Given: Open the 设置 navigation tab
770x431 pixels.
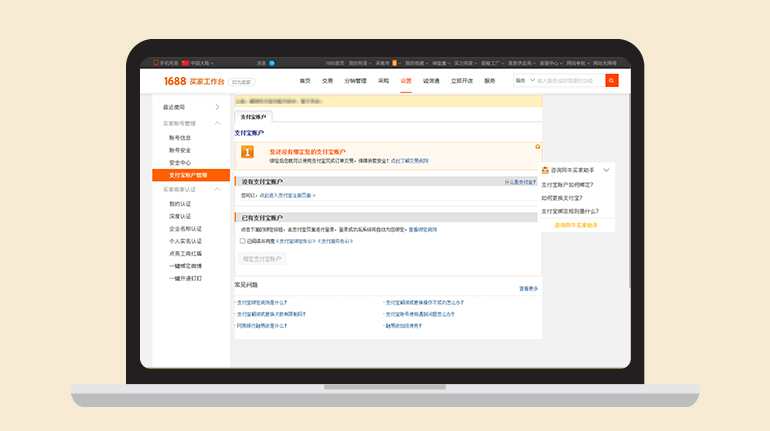Looking at the screenshot, I should pos(406,80).
